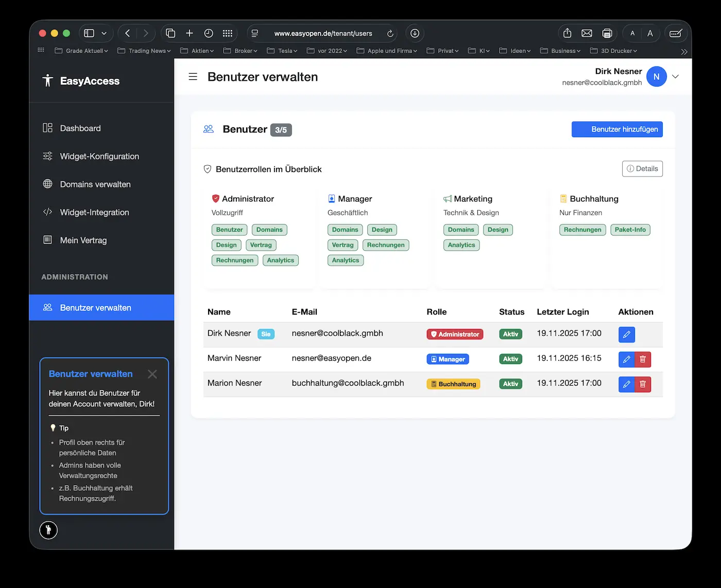Delete Marion Nesner using trash icon
The width and height of the screenshot is (721, 588).
tap(643, 384)
